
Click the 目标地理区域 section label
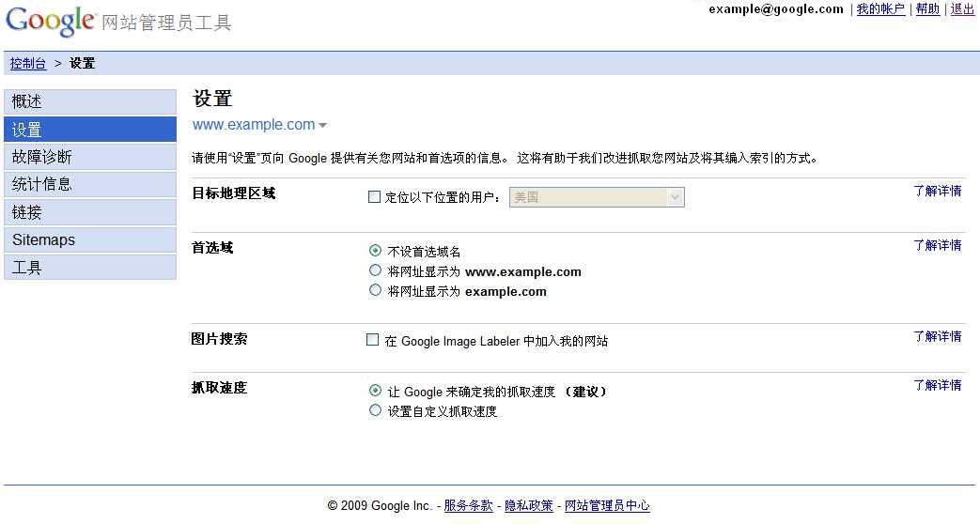point(233,193)
